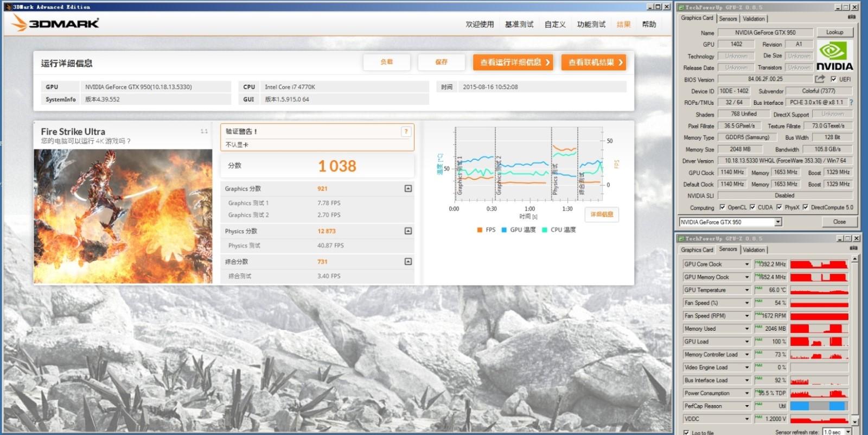Screen dimensions: 868x435
Task: Open the 自定义 tab in 3DMark
Action: 555,24
